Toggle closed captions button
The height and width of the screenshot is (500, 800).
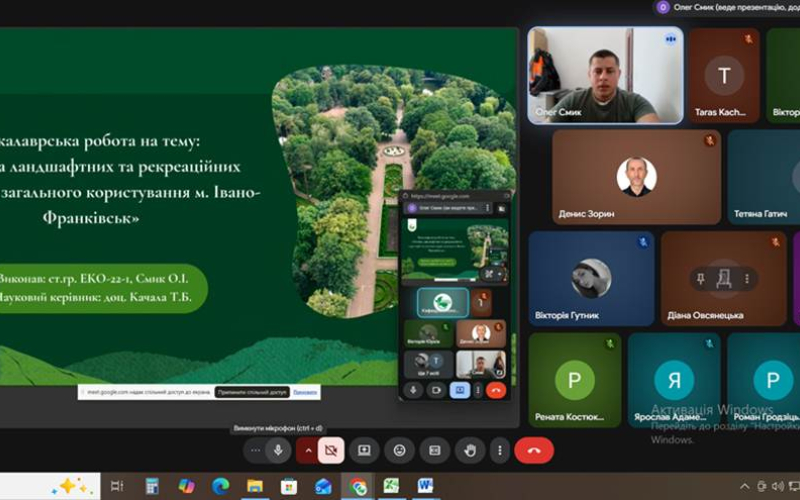pos(435,451)
